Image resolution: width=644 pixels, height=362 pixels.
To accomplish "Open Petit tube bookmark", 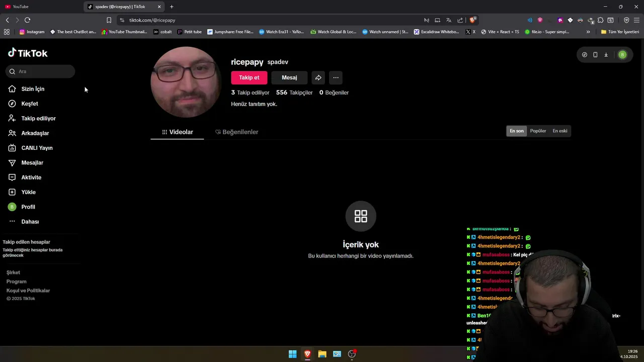I will 190,32.
